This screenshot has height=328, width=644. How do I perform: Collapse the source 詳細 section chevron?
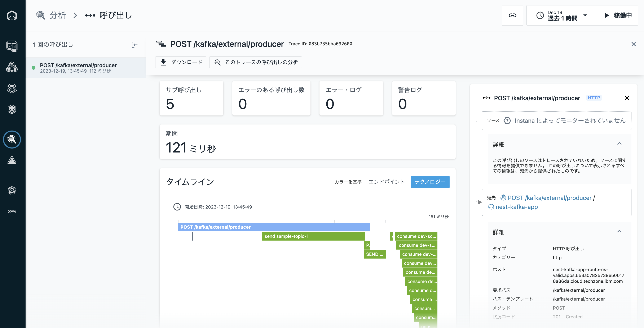coord(619,143)
